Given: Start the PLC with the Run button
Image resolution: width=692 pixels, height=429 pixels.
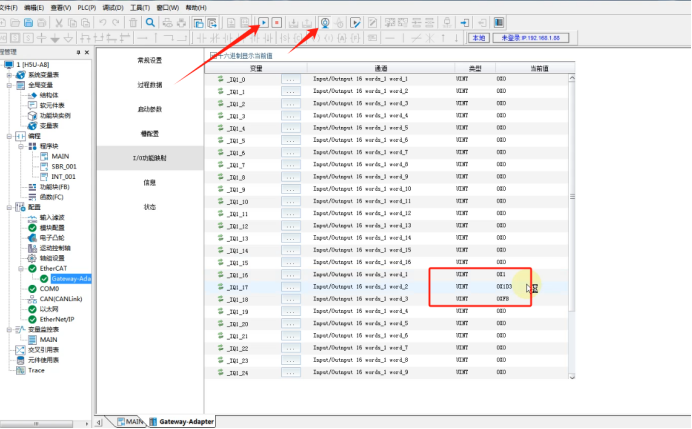Looking at the screenshot, I should point(263,23).
